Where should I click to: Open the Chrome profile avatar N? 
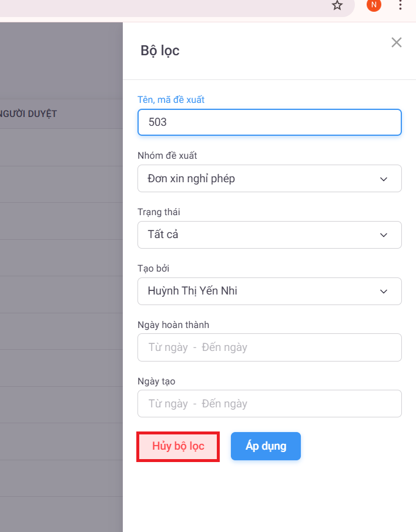tap(374, 5)
